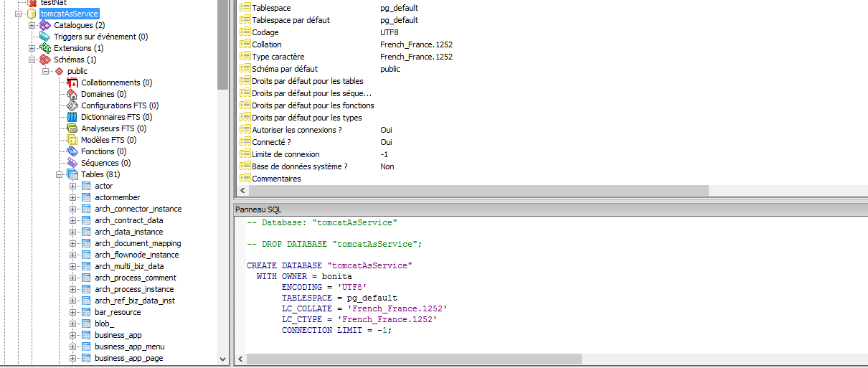Click the Collationnements icon

(72, 82)
